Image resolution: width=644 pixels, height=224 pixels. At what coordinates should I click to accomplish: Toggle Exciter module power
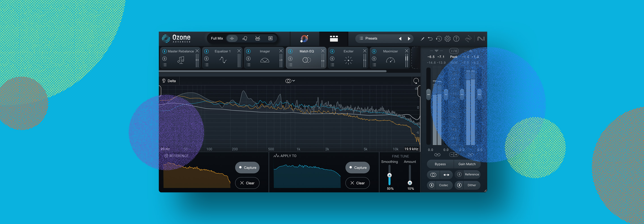(x=332, y=51)
